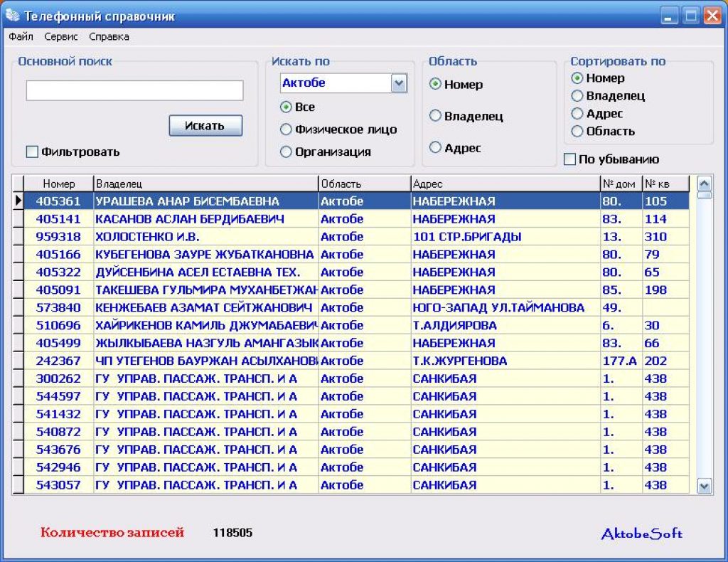Click the vertical scrollbar thumb

click(x=704, y=195)
